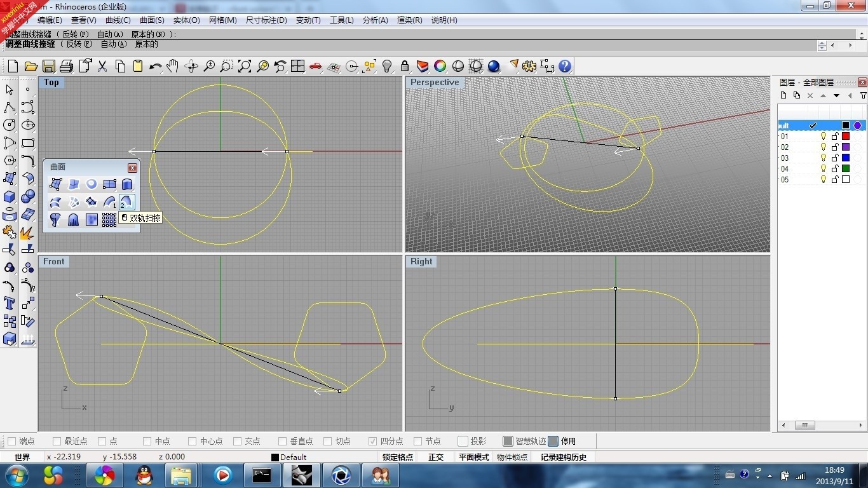868x488 pixels.
Task: Click the Explode icon in left sidebar
Action: click(27, 232)
